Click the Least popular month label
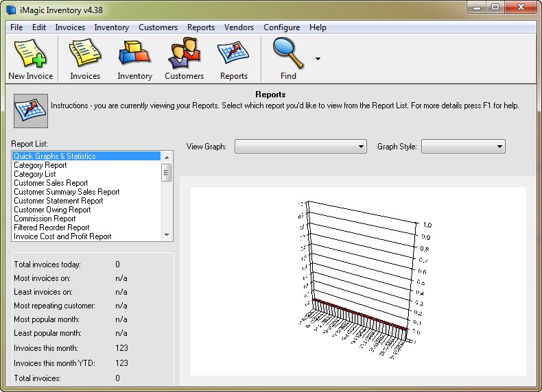The height and width of the screenshot is (392, 542). [48, 333]
